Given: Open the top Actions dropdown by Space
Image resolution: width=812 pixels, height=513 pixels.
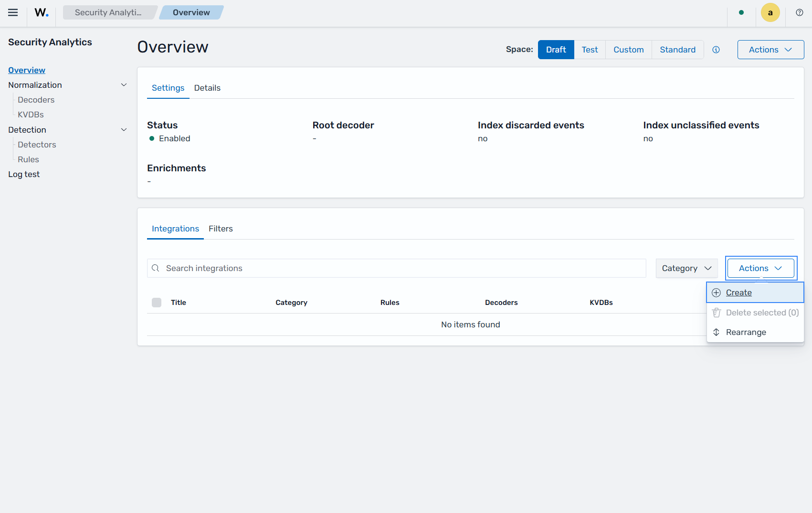Looking at the screenshot, I should [770, 50].
